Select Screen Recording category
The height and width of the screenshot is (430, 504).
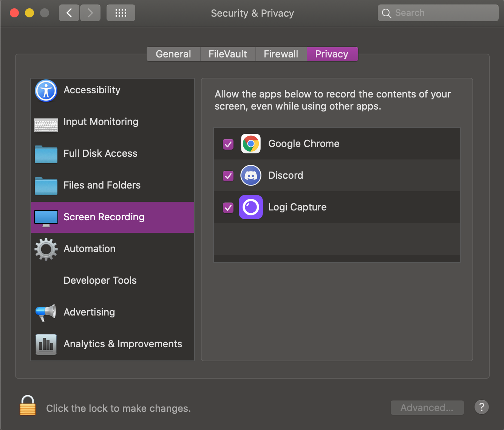[113, 217]
